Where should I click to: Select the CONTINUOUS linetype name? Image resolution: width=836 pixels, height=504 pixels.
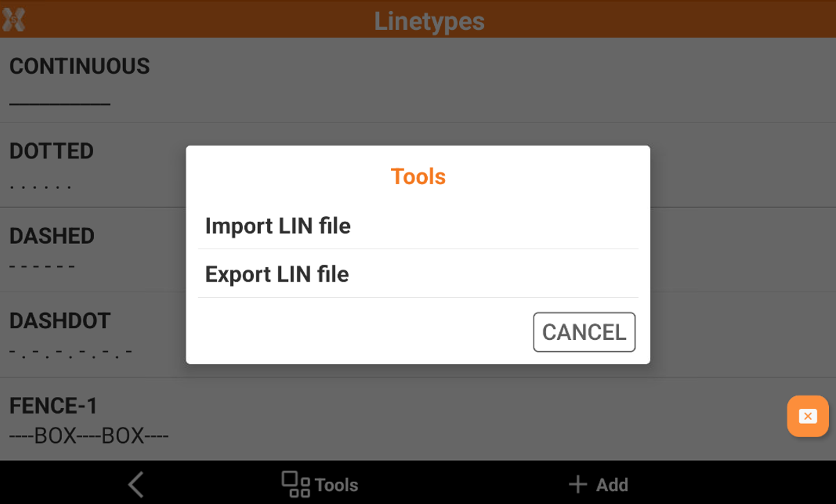[x=79, y=67]
